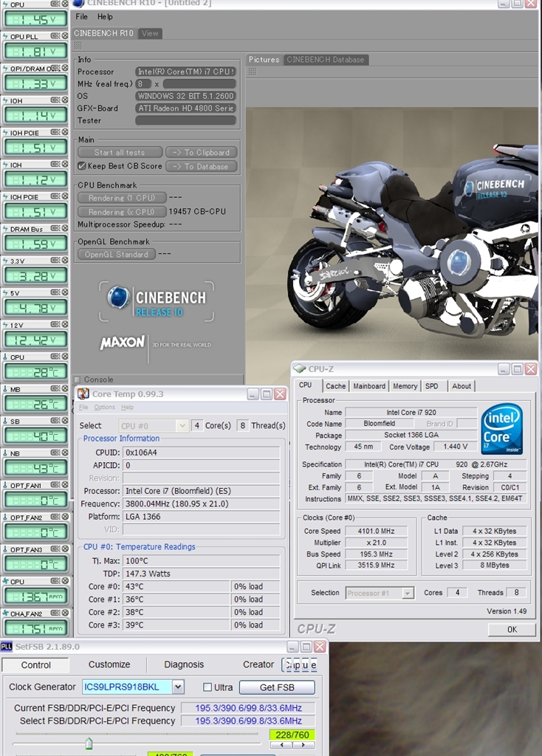Screen dimensions: 542x756
Task: Open the File menu in Cinebench
Action: tap(82, 16)
